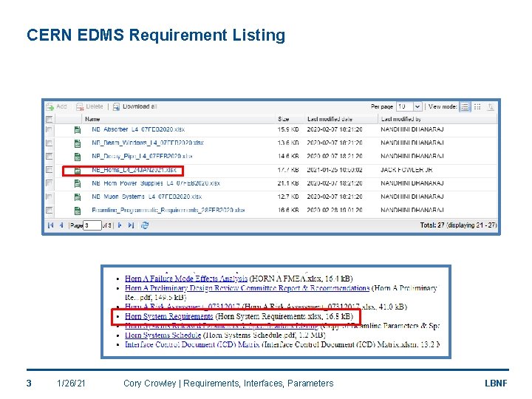532x399 pixels.
Task: Go to last page of listing
Action: coord(131,225)
